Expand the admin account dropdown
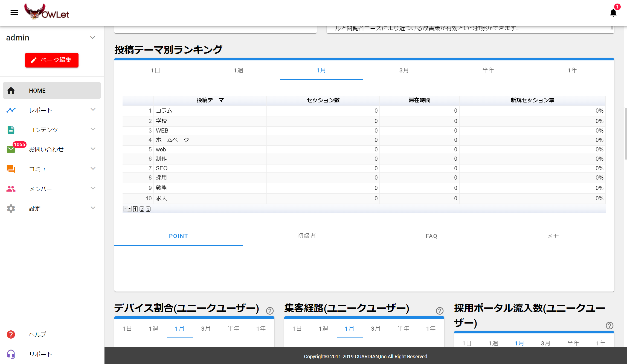 (93, 38)
